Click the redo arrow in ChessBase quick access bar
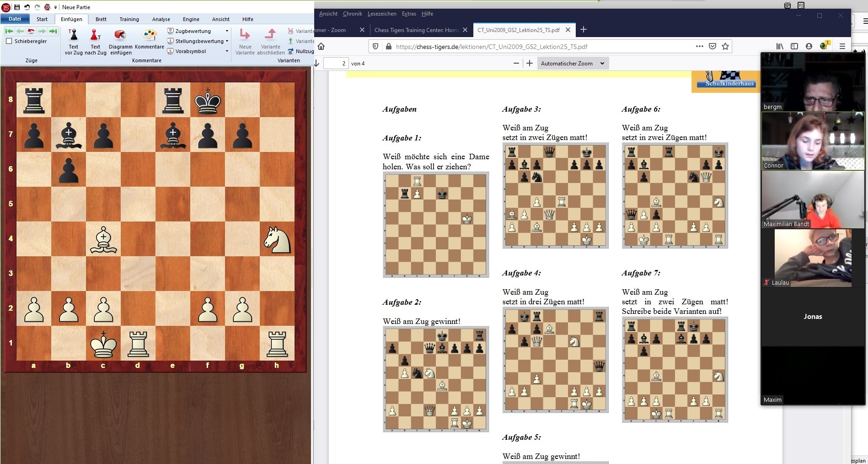 [37, 7]
